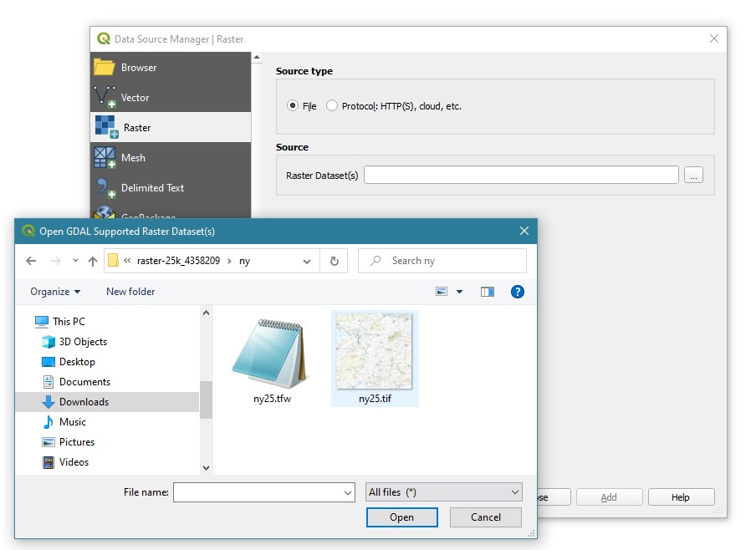Viewport: 756px width, 550px height.
Task: Expand the File name history dropdown
Action: (x=349, y=493)
